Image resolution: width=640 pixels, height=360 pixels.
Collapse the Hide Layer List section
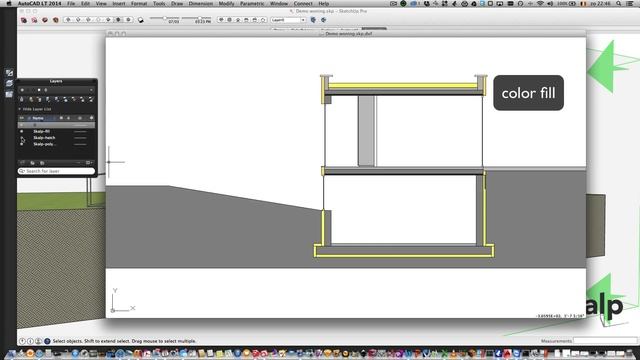[19, 109]
